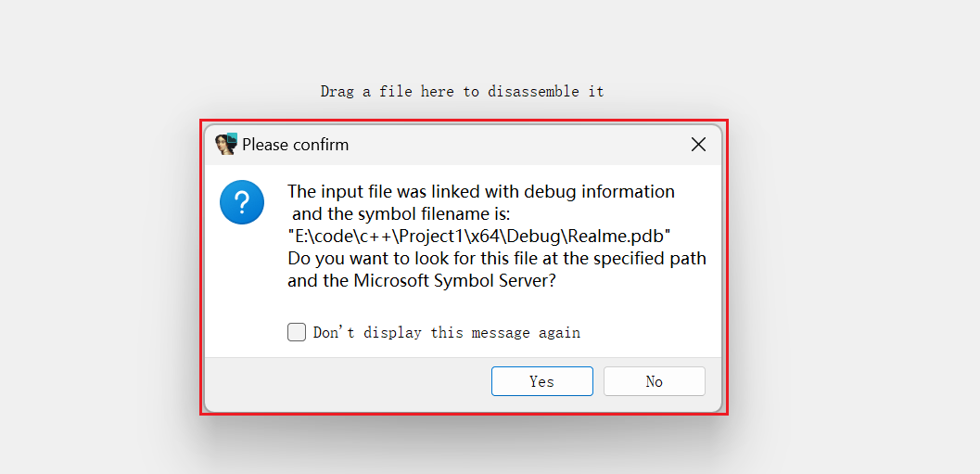Click gray footer area left of Yes button

pyautogui.click(x=347, y=381)
